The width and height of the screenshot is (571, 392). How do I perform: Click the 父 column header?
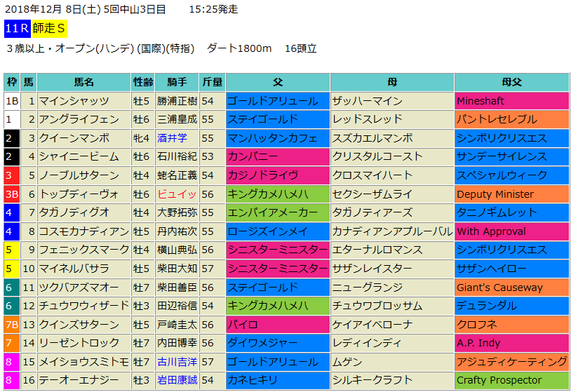click(x=278, y=82)
